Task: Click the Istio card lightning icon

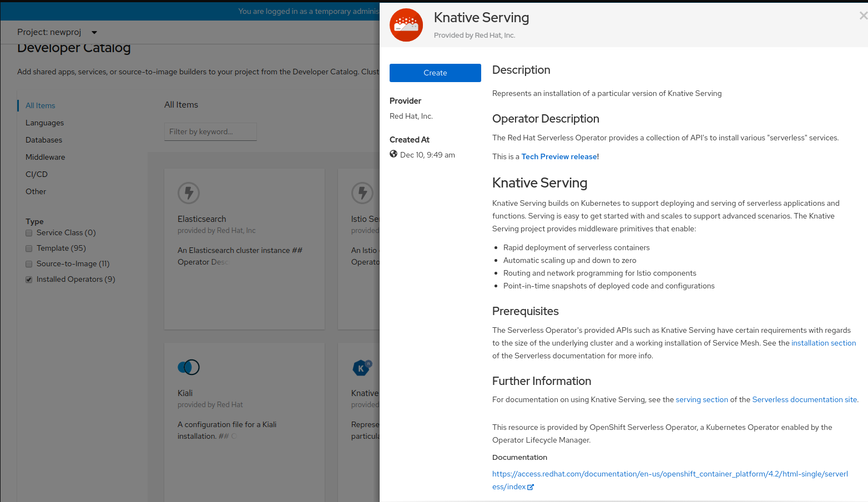Action: click(362, 193)
